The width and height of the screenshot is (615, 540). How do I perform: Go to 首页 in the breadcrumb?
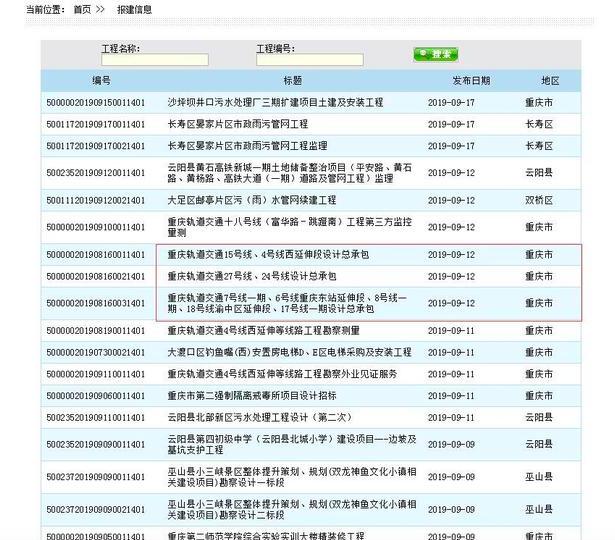[81, 9]
